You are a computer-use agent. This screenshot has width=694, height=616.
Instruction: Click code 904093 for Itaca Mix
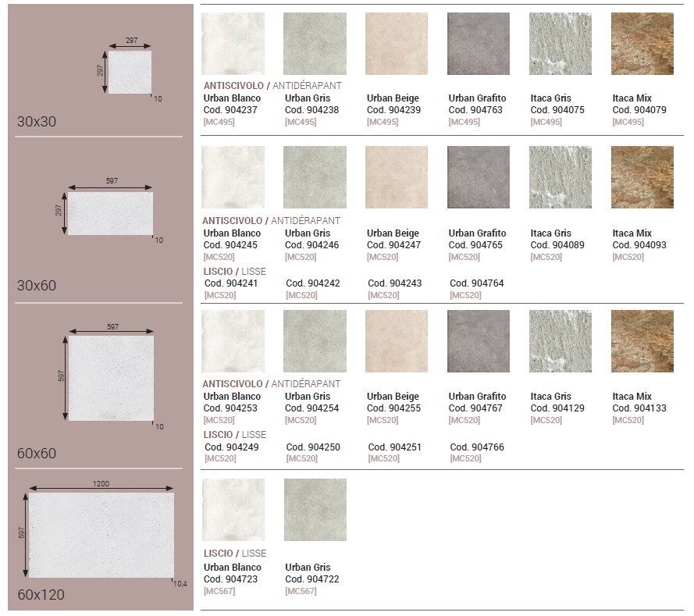pyautogui.click(x=639, y=244)
